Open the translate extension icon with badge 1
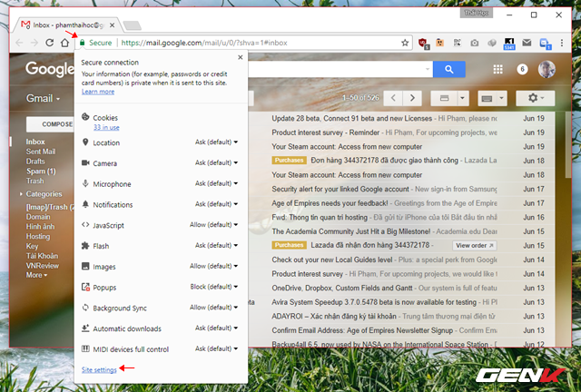This screenshot has width=581, height=392. (x=545, y=44)
